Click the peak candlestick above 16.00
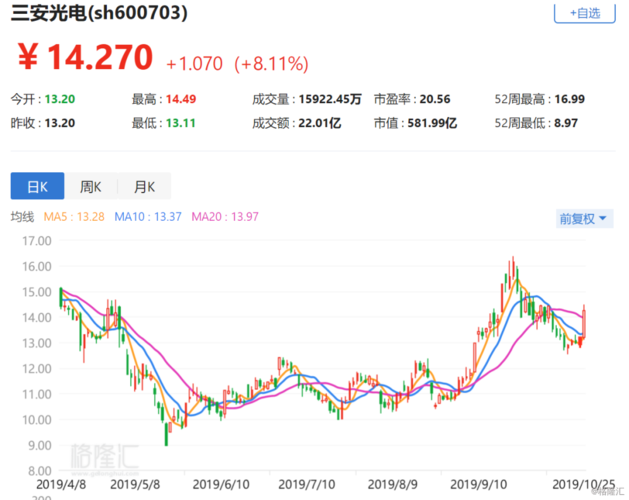The width and height of the screenshot is (629, 500). 513,268
